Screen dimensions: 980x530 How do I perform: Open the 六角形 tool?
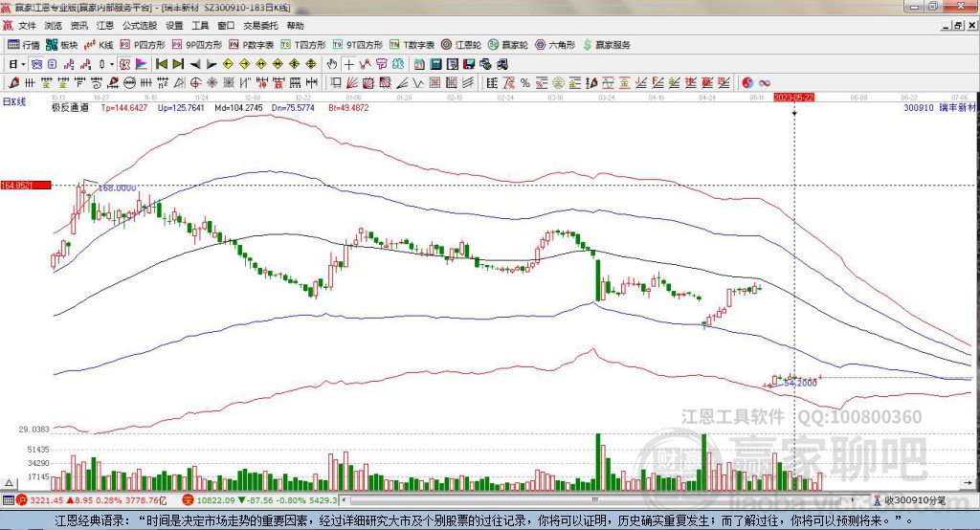click(x=555, y=45)
